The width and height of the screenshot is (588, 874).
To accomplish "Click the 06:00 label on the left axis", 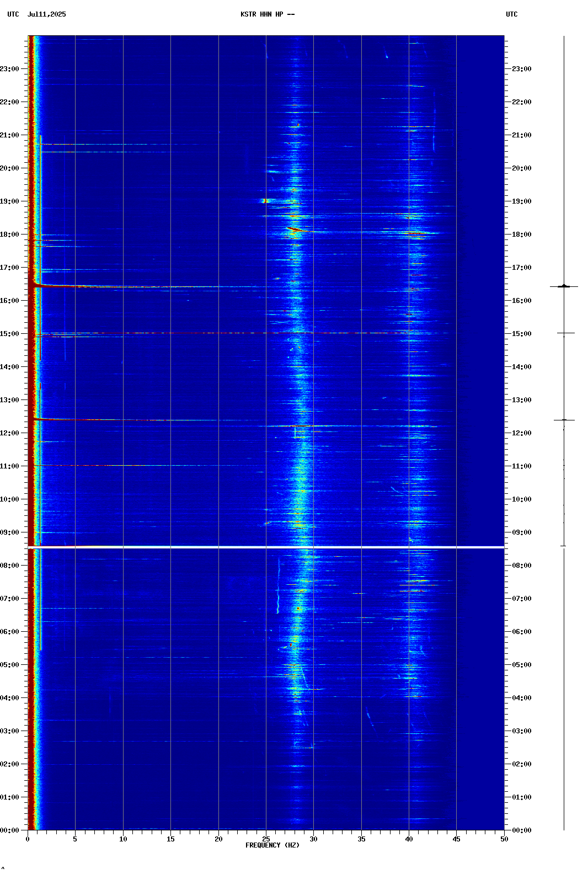I will point(9,632).
